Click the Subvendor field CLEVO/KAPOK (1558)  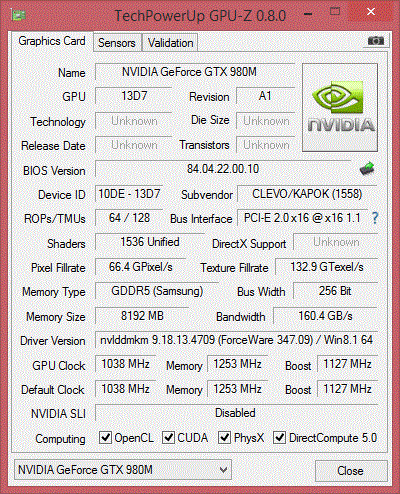[307, 194]
